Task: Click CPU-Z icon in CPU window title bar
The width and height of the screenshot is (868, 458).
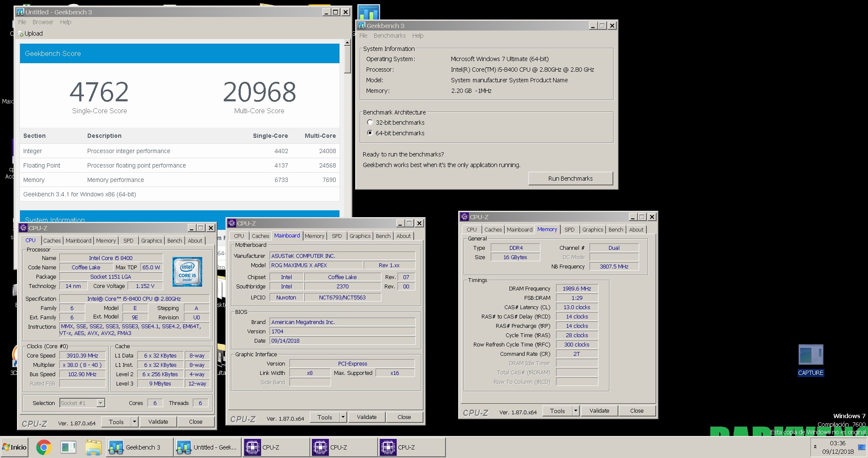Action: (23, 228)
